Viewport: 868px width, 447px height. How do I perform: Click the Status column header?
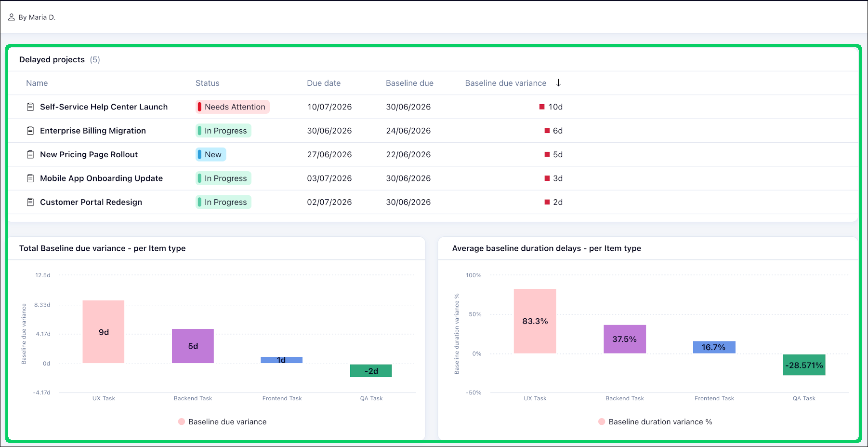click(x=208, y=83)
